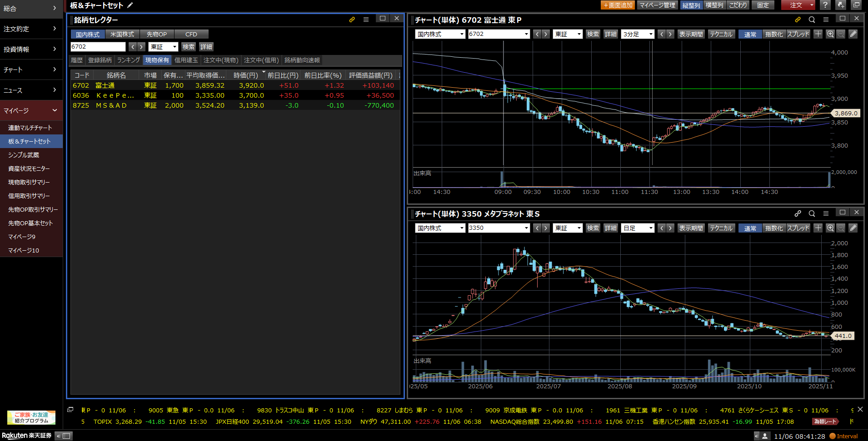Select the drawing pencil tool in 3350 chart
The height and width of the screenshot is (441, 868).
pos(853,228)
